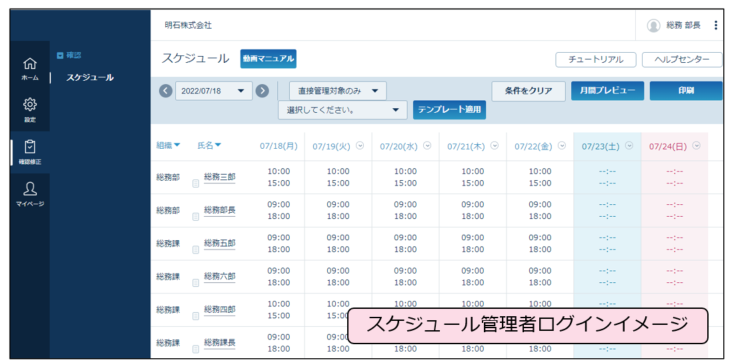The image size is (731, 363).
Task: Open the 総務四郎 name link
Action: coord(220,309)
